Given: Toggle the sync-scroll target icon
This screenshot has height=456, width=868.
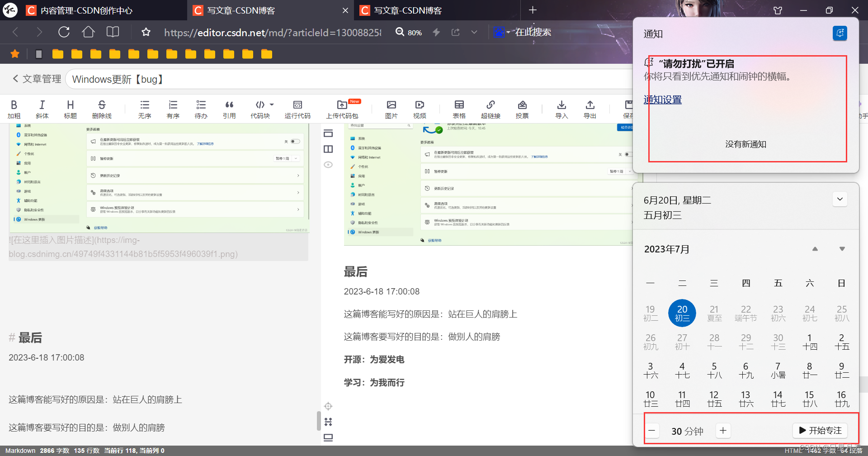Looking at the screenshot, I should pyautogui.click(x=328, y=406).
